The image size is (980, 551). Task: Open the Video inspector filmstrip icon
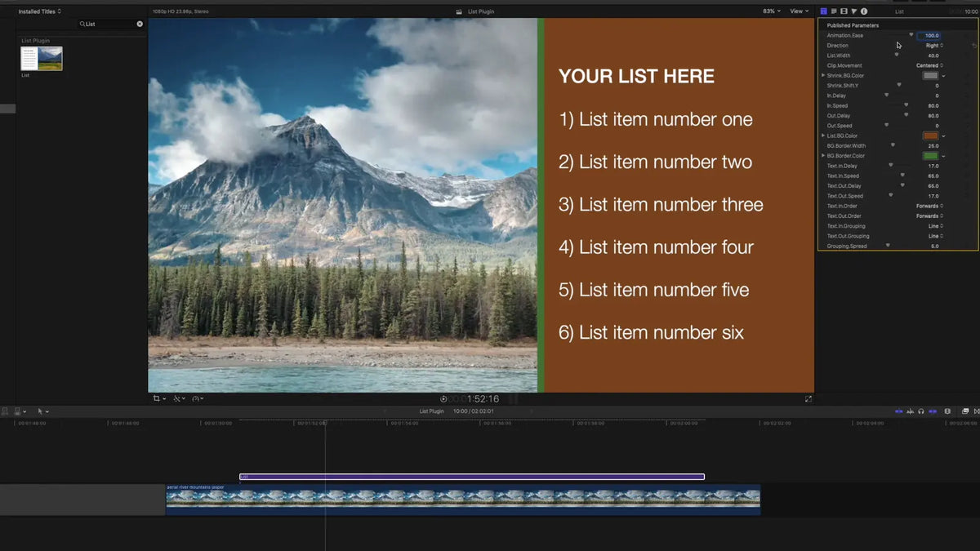point(844,11)
